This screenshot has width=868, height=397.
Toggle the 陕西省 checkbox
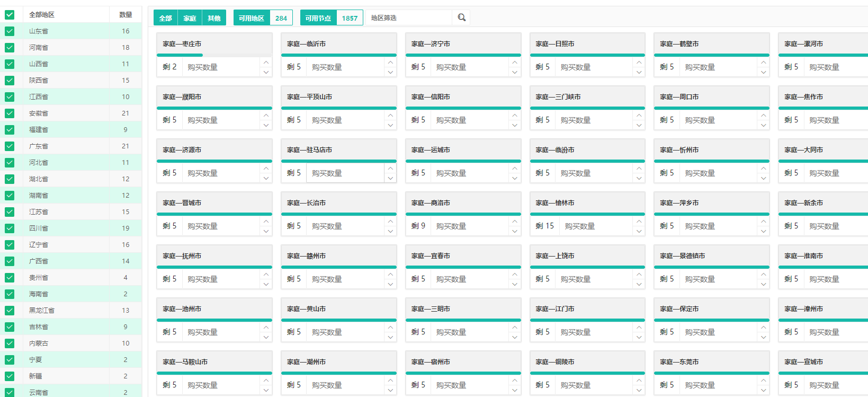10,81
